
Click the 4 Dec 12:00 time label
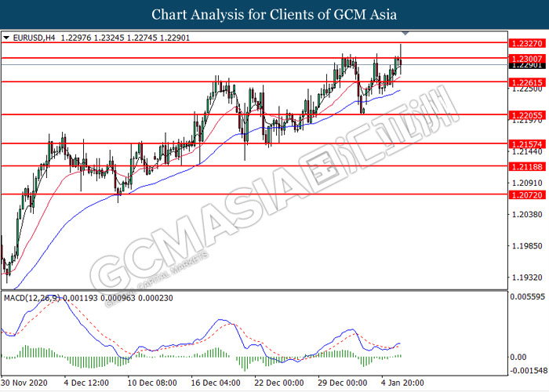[86, 383]
